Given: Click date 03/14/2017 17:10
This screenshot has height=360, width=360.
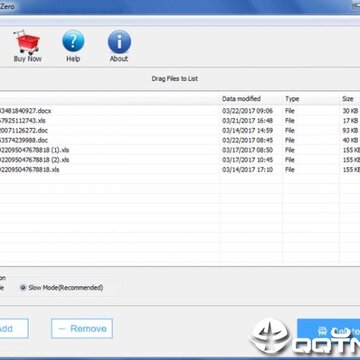Looking at the screenshot, I should 247,170.
